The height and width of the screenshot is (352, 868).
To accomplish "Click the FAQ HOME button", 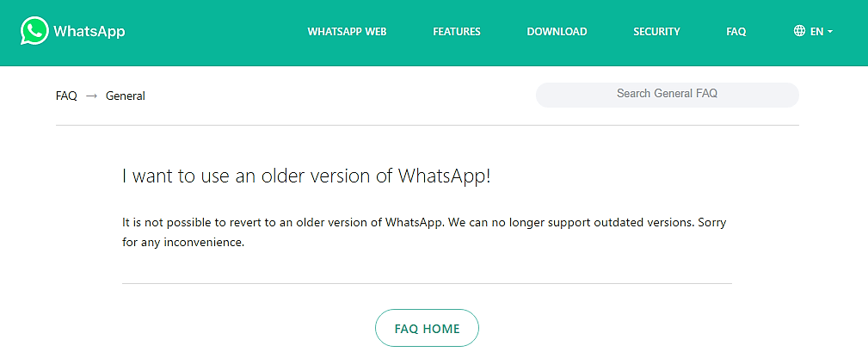I will [x=427, y=328].
